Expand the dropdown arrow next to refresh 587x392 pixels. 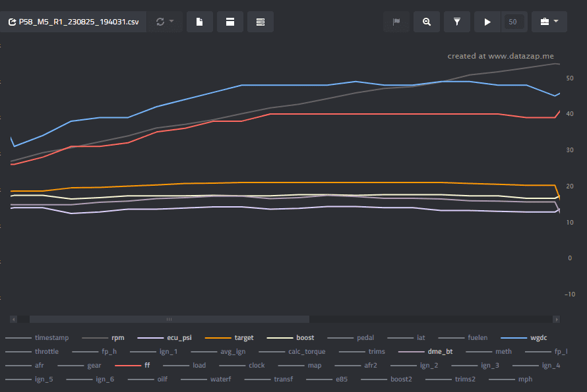tap(172, 21)
